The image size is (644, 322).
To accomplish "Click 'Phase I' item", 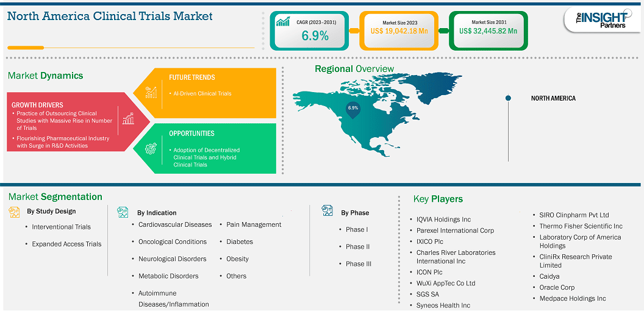I will 357,229.
